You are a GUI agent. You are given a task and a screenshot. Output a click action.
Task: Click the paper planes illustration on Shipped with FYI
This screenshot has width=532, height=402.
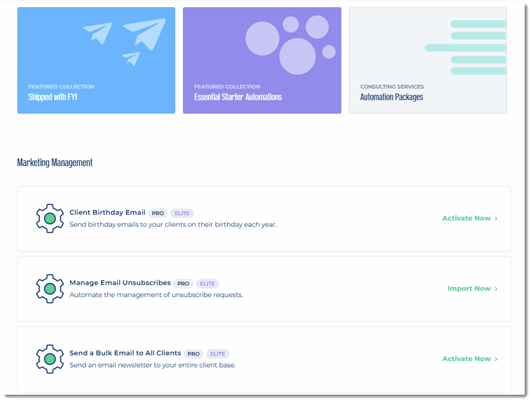(125, 41)
